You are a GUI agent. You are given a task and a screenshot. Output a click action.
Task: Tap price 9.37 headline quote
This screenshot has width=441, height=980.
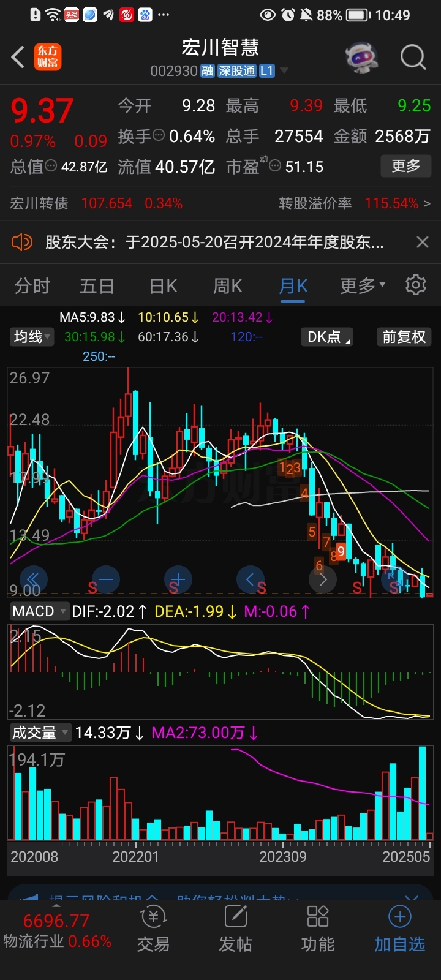(42, 111)
